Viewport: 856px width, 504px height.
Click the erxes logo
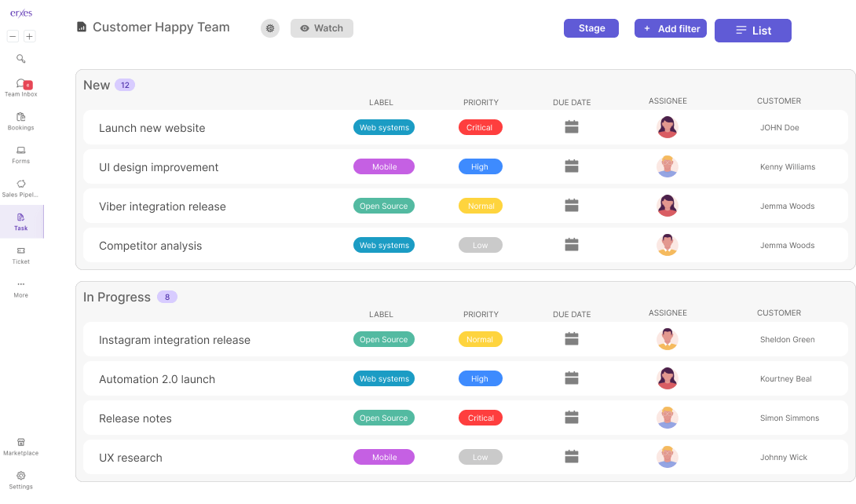pos(21,13)
